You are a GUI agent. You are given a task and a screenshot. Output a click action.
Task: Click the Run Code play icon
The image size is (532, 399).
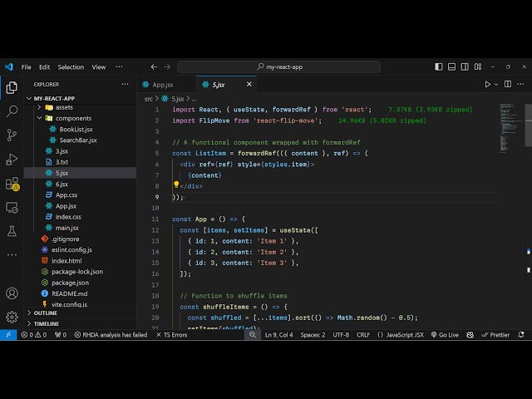488,84
